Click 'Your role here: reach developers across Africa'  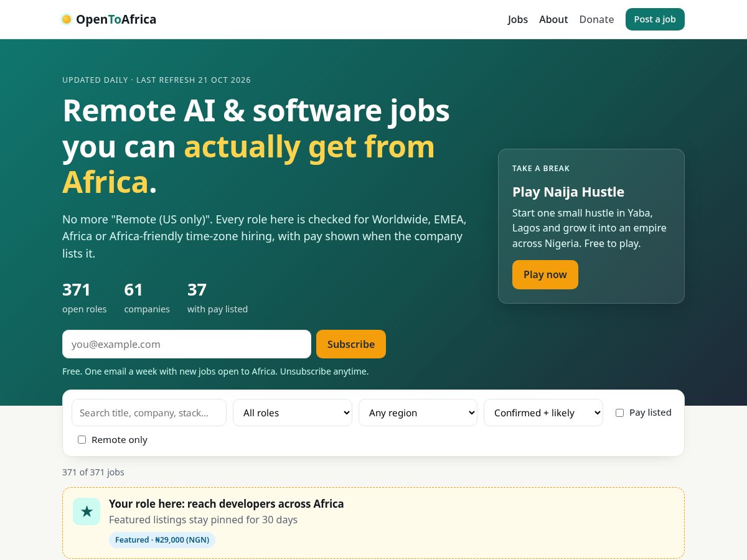(226, 504)
